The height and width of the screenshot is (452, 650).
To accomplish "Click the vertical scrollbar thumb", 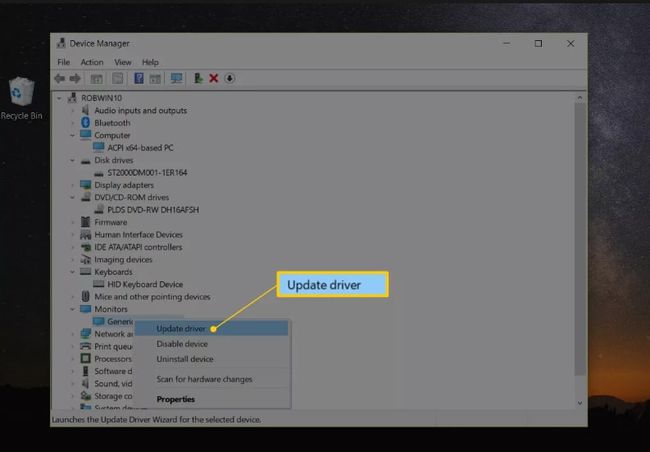I will coord(580,239).
